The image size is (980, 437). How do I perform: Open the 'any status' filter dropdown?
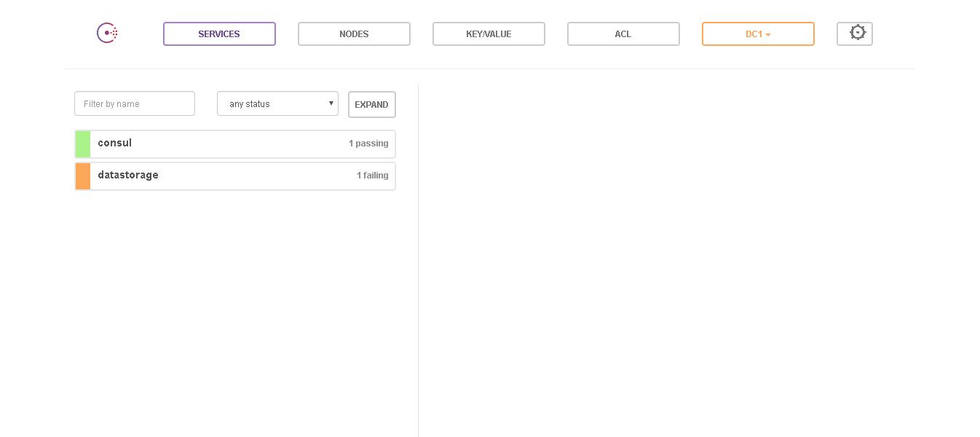[277, 103]
